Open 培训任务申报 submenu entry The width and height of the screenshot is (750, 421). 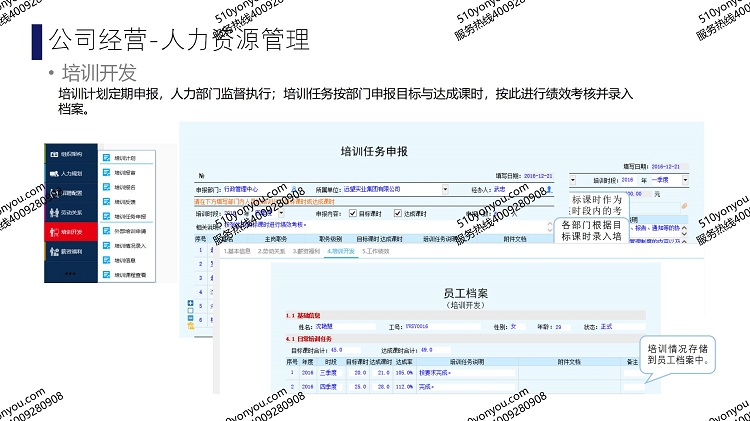127,215
